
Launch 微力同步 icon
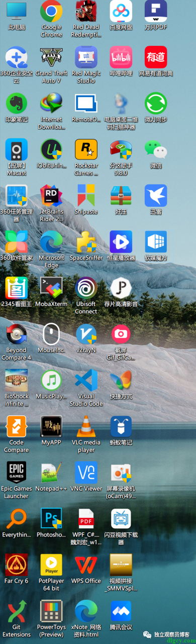[156, 103]
